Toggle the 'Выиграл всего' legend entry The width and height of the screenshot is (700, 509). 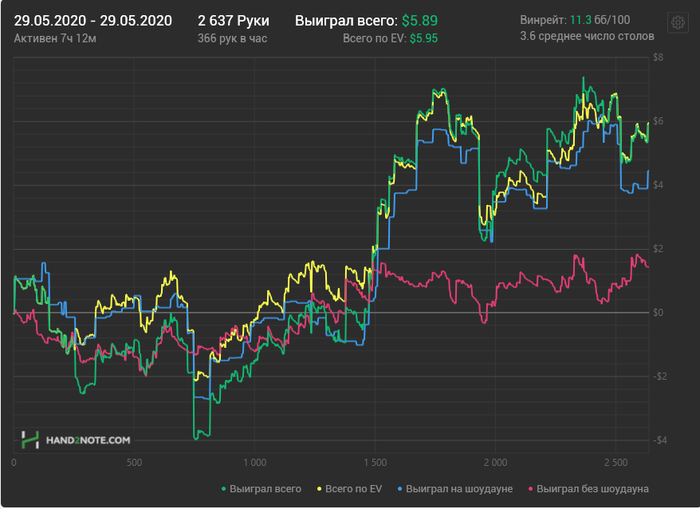point(261,489)
